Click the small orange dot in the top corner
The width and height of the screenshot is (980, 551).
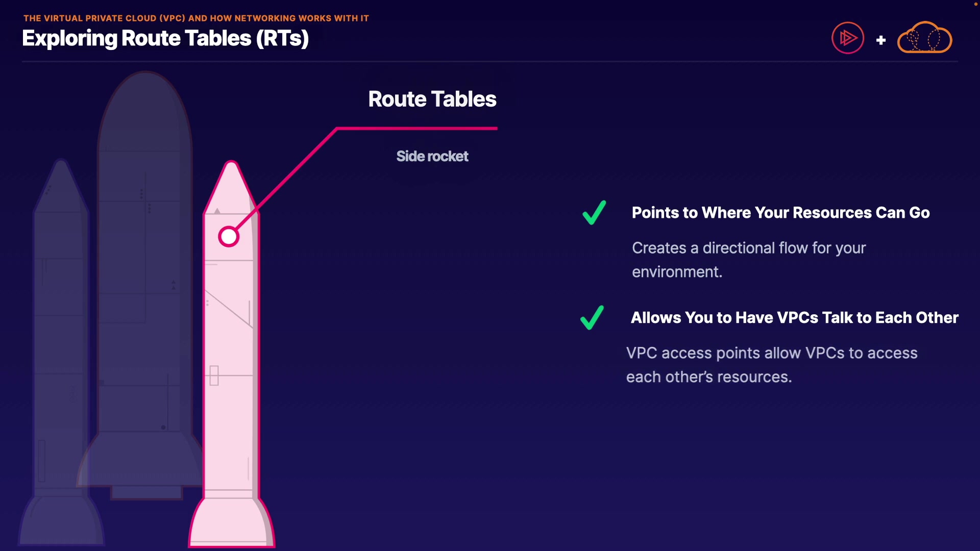point(975,4)
